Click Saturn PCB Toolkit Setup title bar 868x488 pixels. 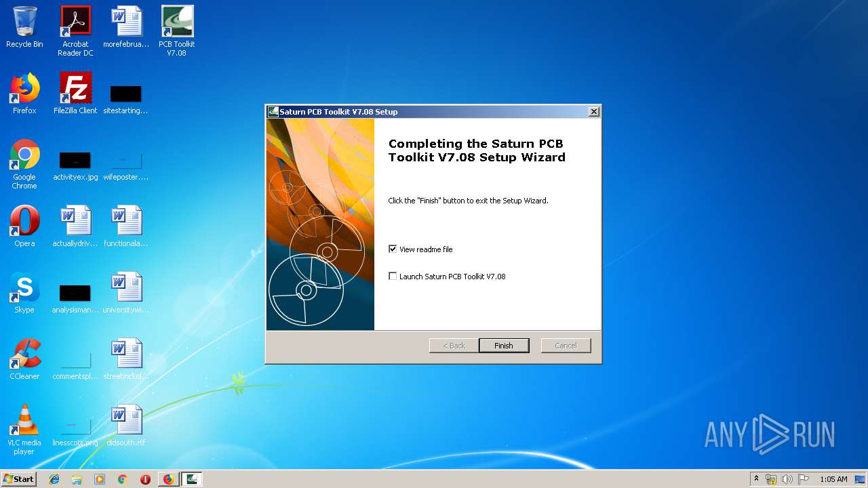[x=433, y=112]
